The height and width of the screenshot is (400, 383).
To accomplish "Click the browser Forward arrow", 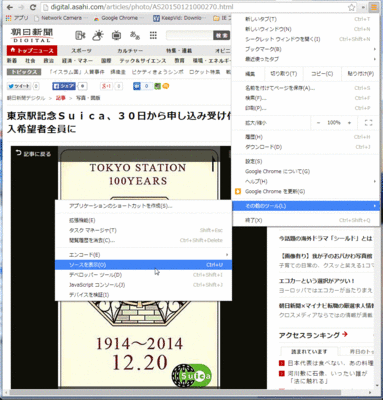I will (x=21, y=7).
